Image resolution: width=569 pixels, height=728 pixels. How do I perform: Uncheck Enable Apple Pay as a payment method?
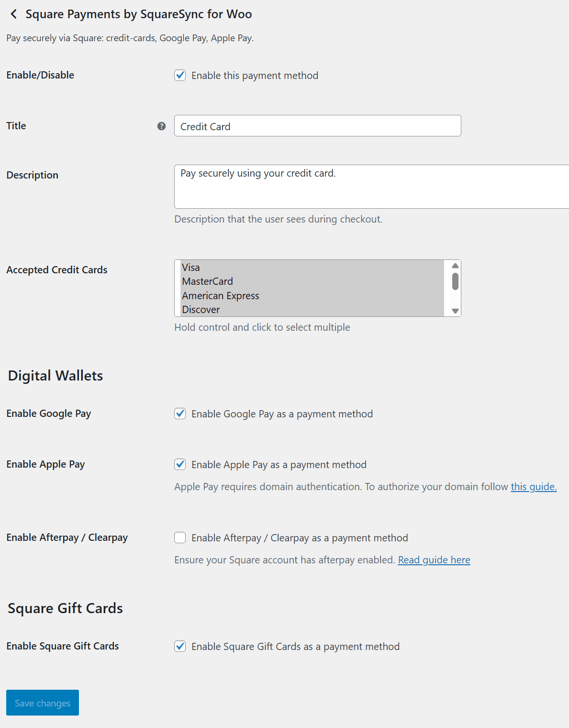point(180,464)
